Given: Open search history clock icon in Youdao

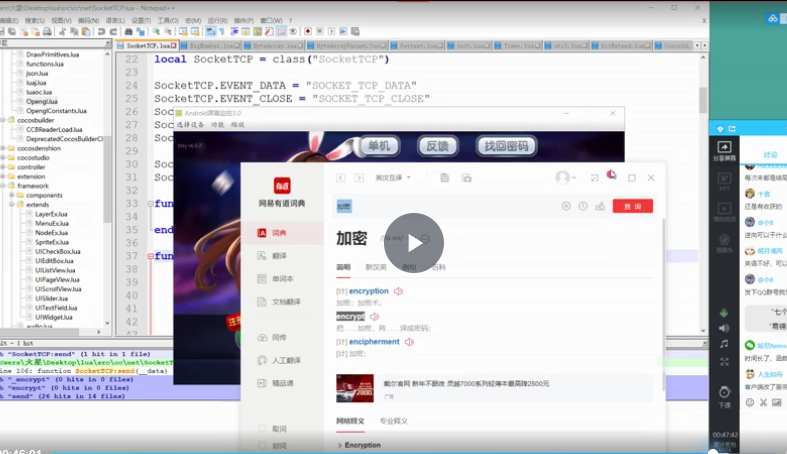Looking at the screenshot, I should pyautogui.click(x=583, y=206).
